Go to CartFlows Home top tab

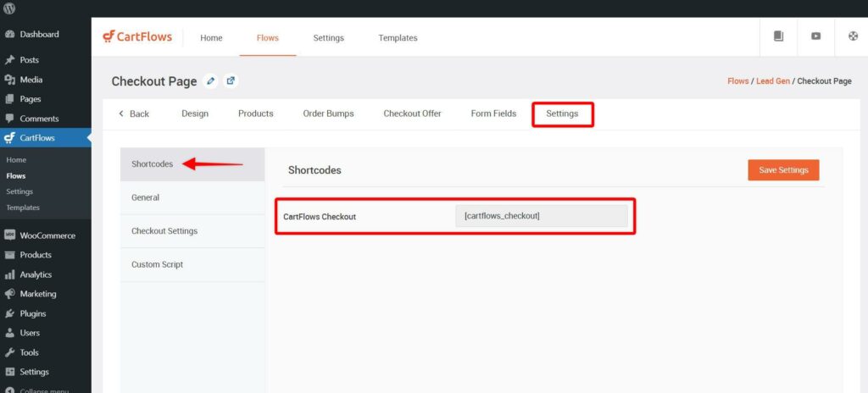pyautogui.click(x=211, y=37)
